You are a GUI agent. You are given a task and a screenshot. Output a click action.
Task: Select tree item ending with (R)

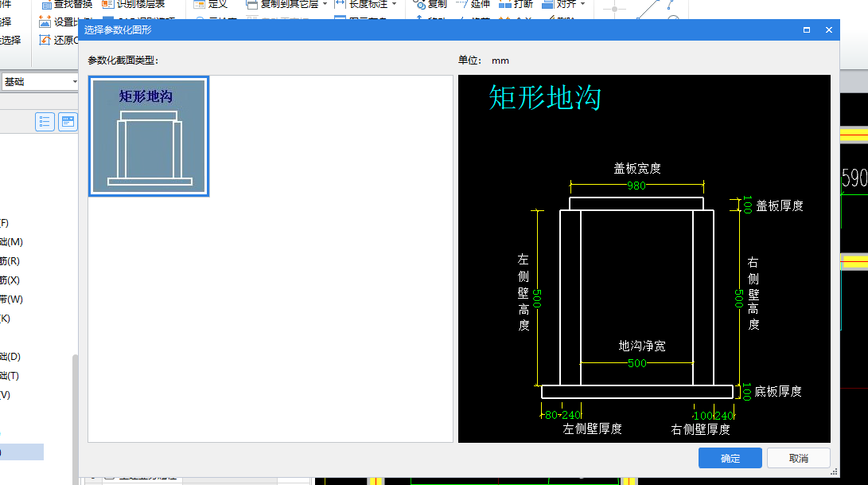pos(10,261)
